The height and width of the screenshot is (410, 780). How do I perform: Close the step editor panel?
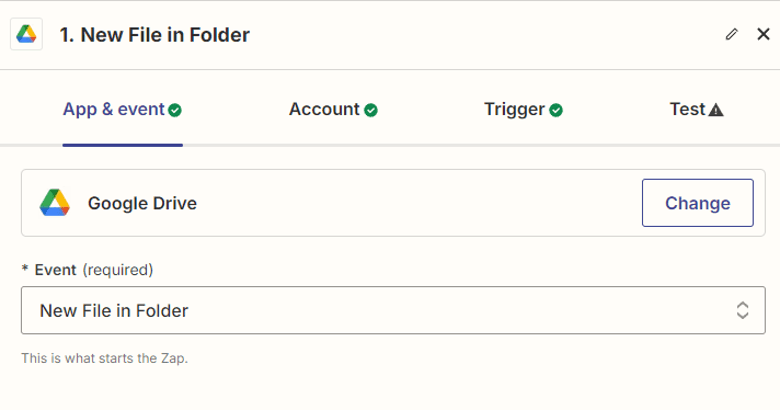(x=762, y=35)
